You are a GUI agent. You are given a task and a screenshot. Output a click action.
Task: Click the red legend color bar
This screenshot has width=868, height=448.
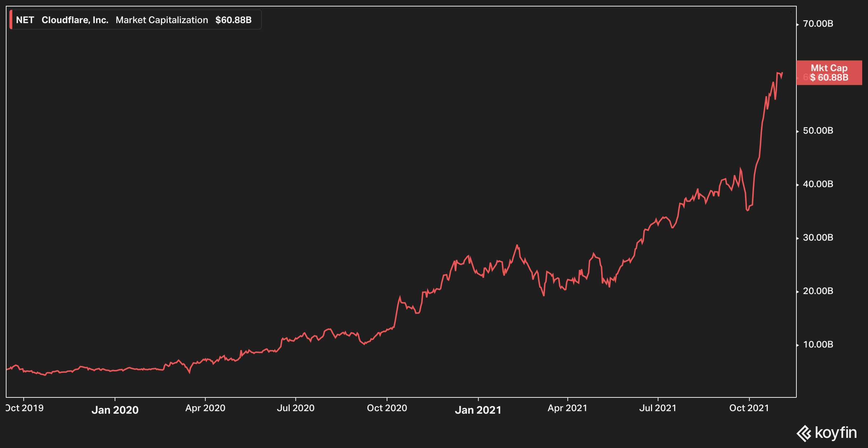coord(11,20)
